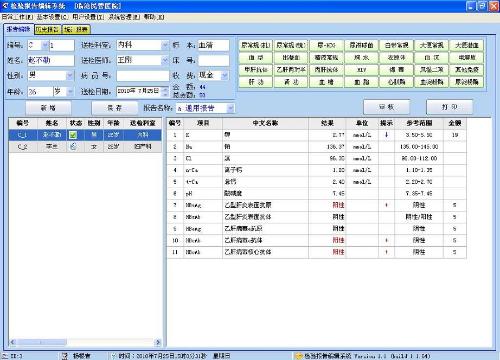Expand the 性别 dropdown showing 男

pyautogui.click(x=70, y=76)
